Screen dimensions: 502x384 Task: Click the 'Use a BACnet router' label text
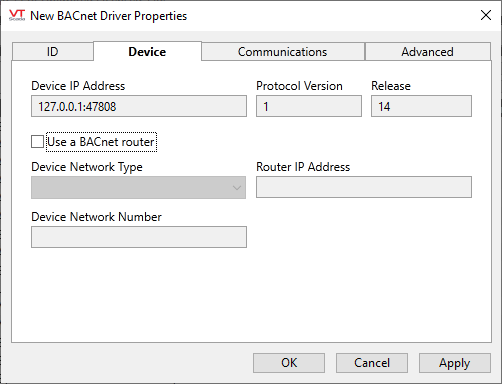101,142
